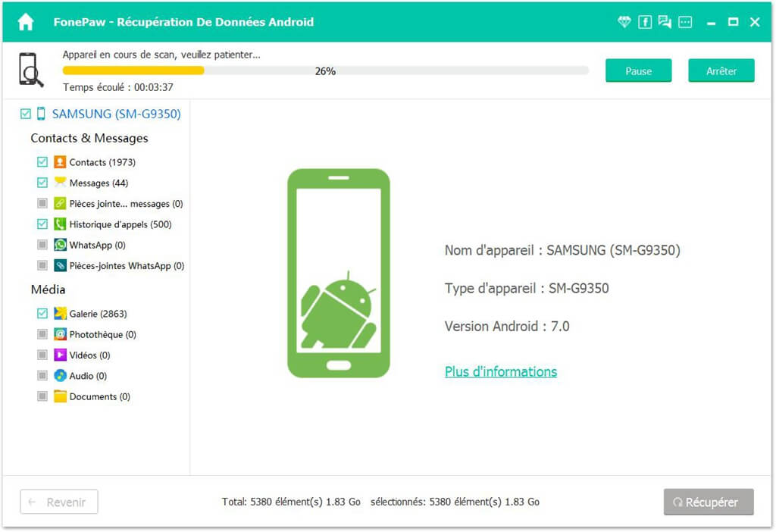
Task: Click the sélectionnés 5380 élément(s) summary
Action: (455, 502)
